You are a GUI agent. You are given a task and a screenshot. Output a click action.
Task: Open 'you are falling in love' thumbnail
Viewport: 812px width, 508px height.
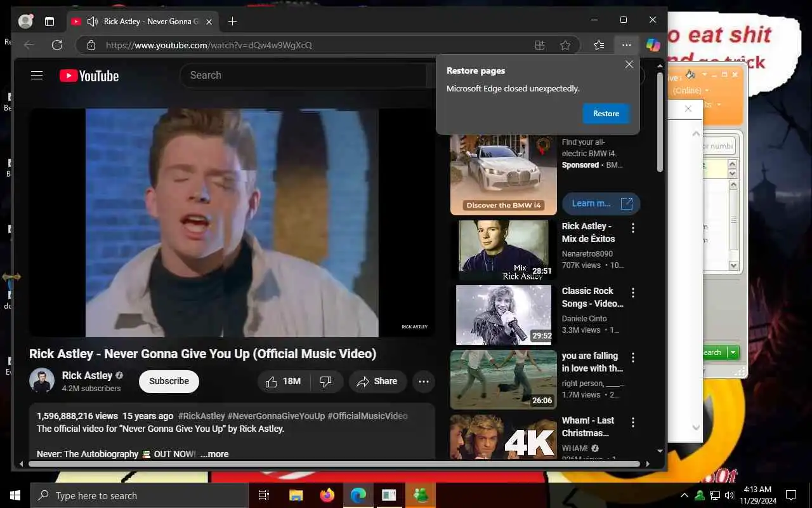pos(504,380)
